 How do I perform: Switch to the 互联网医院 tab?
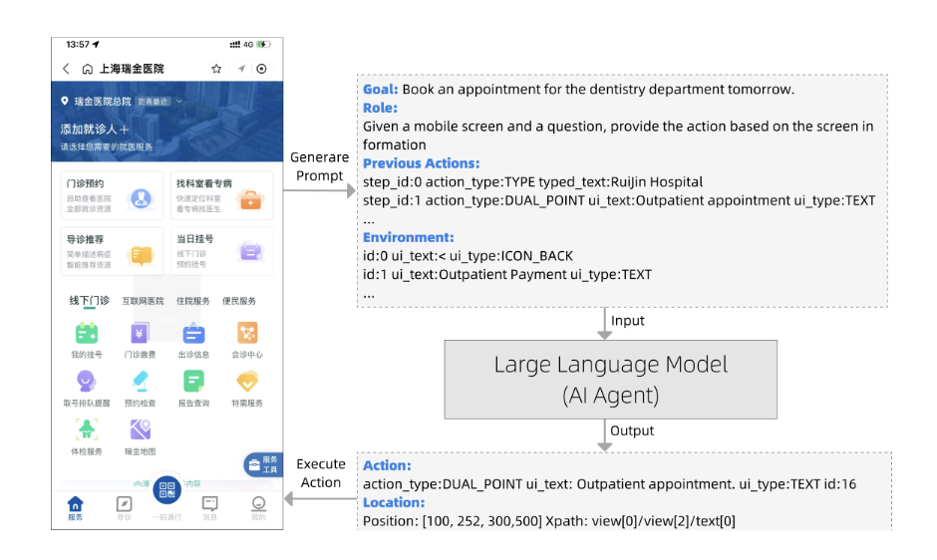(x=143, y=301)
